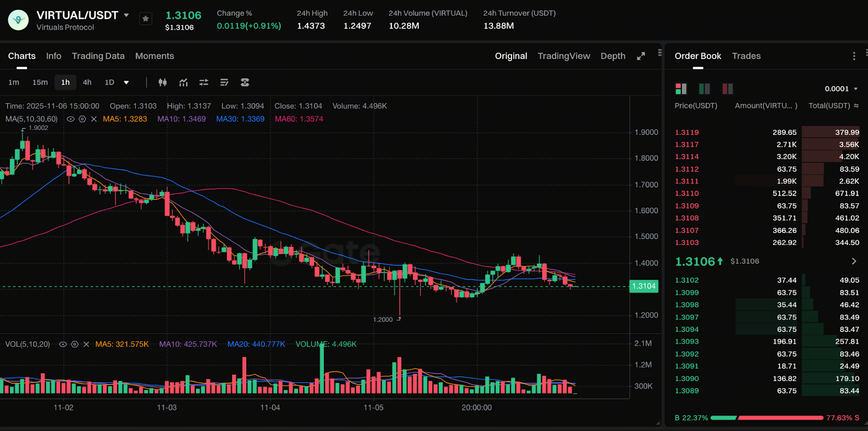The height and width of the screenshot is (431, 868).
Task: Click the Amount(VIRTU...) column header
Action: (x=766, y=106)
